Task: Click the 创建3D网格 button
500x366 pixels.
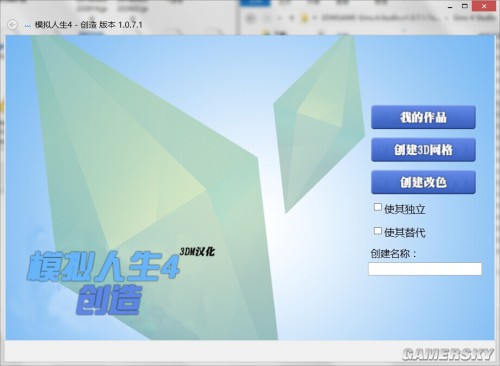Action: 423,150
